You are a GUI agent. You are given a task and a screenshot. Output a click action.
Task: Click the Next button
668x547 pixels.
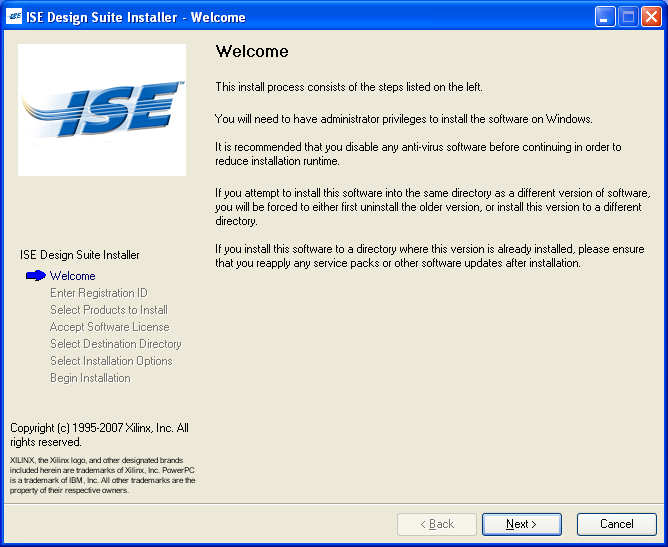point(521,524)
